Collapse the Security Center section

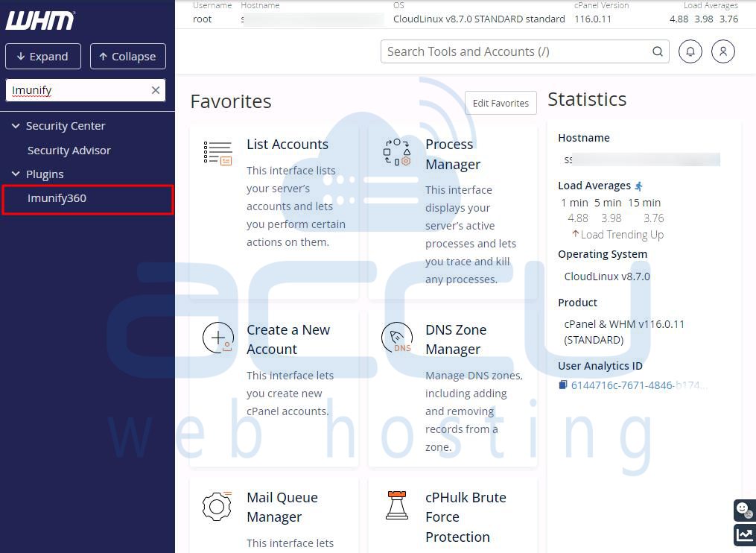click(x=16, y=126)
